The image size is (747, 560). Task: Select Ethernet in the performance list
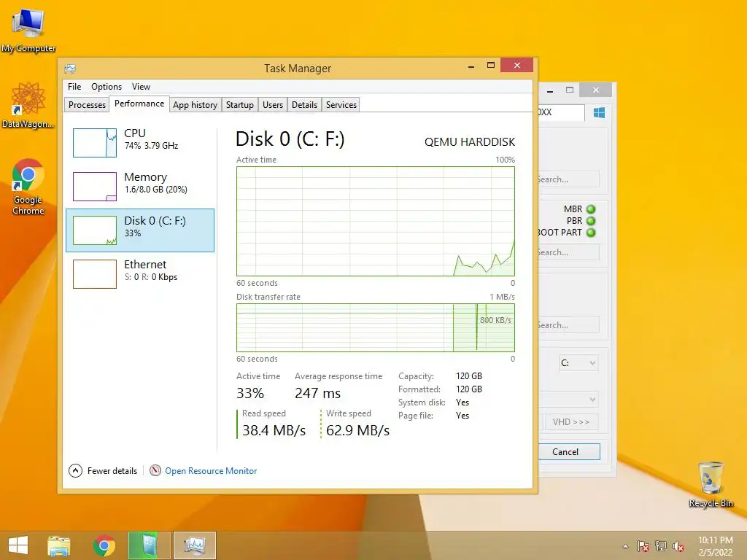(140, 274)
